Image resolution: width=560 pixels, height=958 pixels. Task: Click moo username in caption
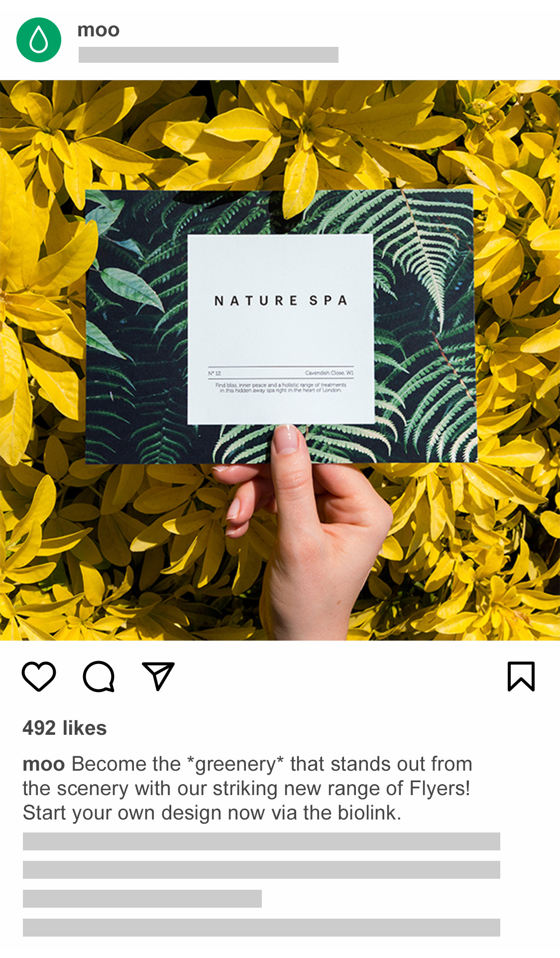coord(44,764)
